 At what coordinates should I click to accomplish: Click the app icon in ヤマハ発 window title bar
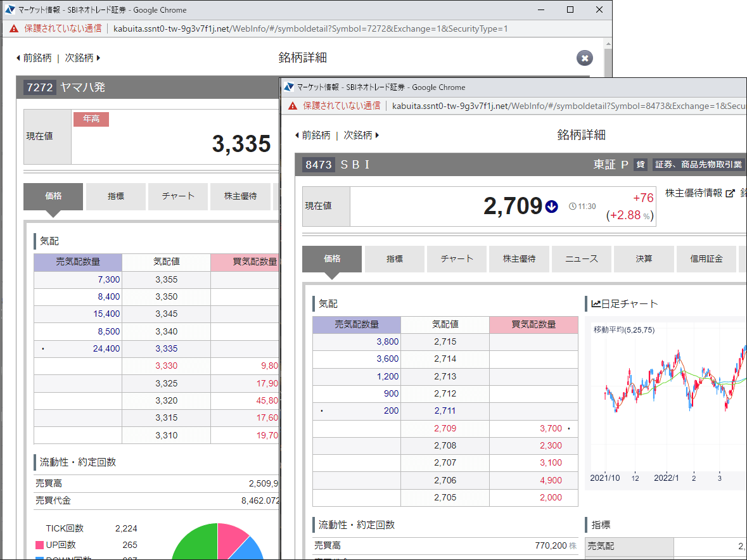point(10,10)
